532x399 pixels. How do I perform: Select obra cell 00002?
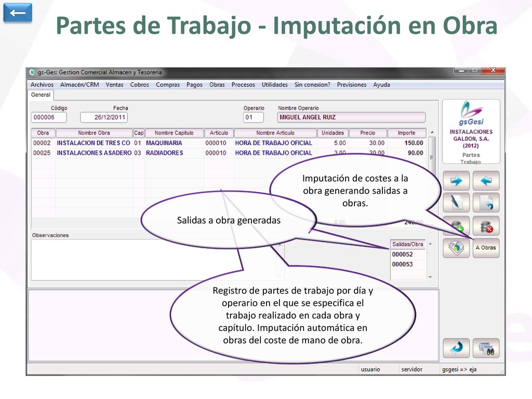pos(42,143)
